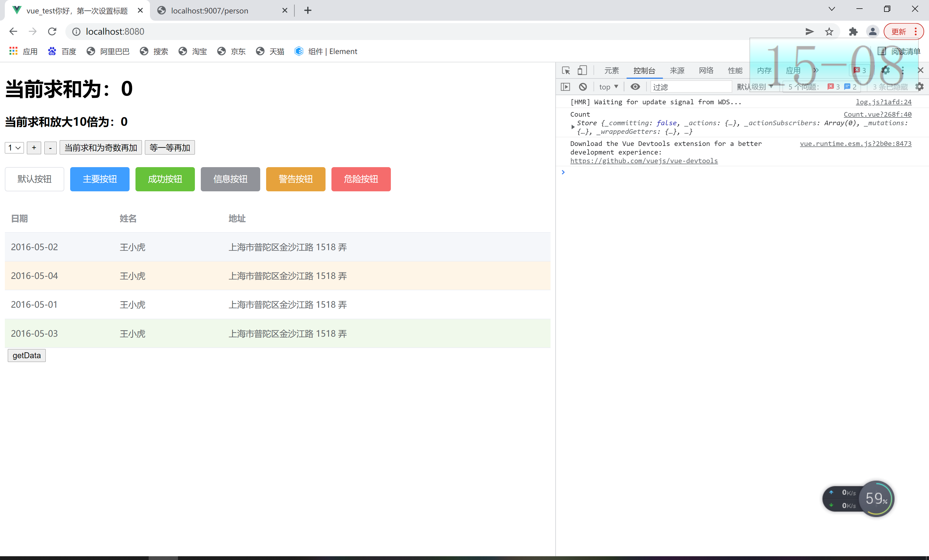Open the top JavaScript context dropdown
The height and width of the screenshot is (560, 929).
609,87
